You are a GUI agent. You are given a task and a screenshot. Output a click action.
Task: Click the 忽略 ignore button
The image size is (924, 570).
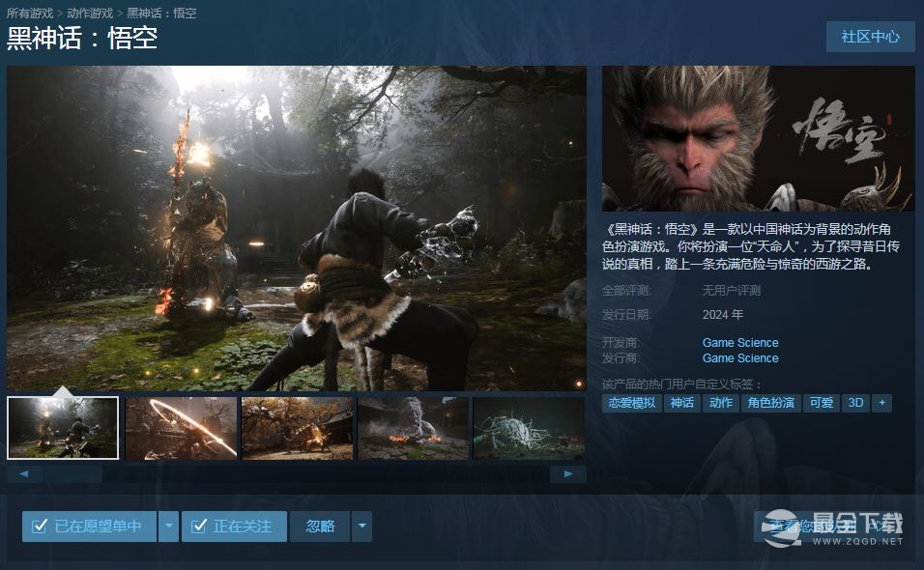pos(320,526)
